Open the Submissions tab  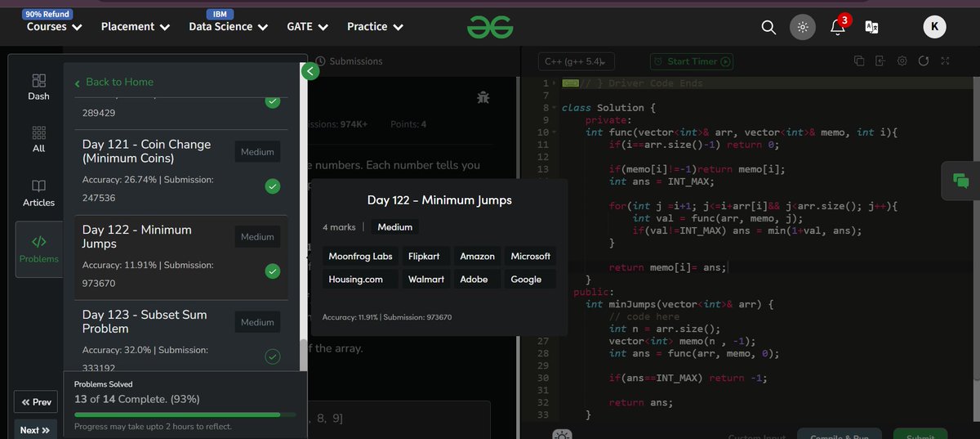coord(349,61)
